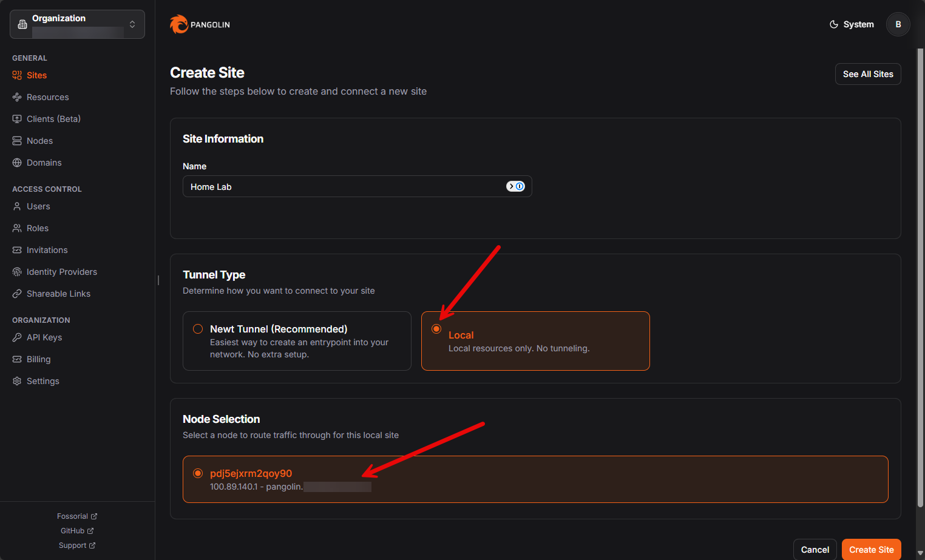Open the Resources sidebar icon
Screen dimensions: 925x560
[17, 97]
